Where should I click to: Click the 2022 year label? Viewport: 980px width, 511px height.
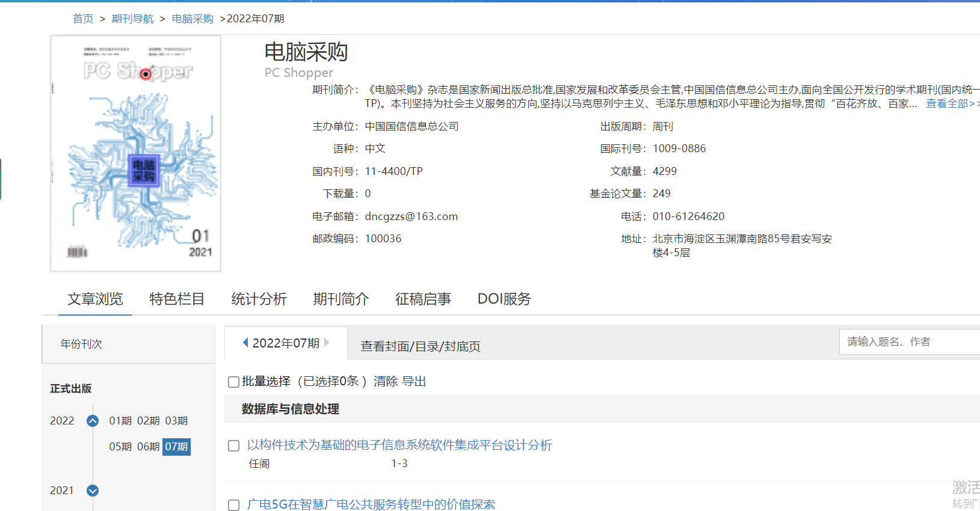62,421
